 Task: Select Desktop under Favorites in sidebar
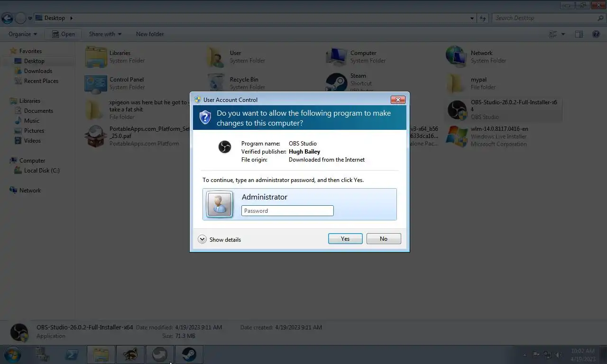34,61
